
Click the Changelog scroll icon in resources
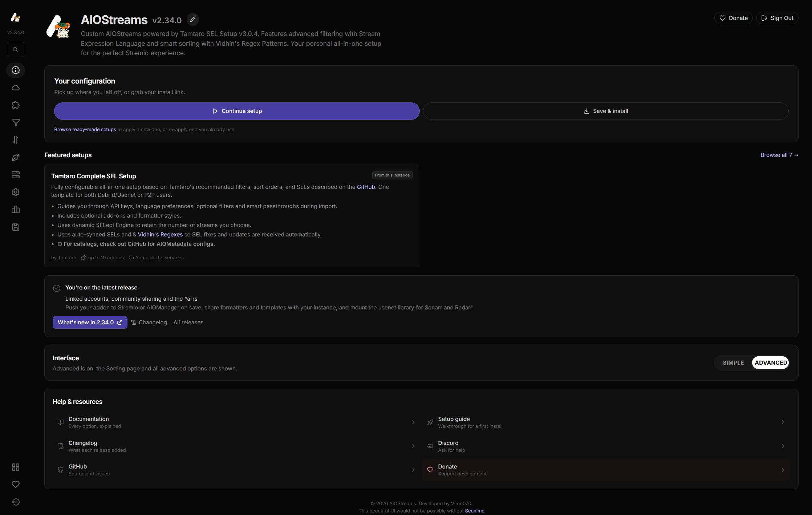pos(61,446)
